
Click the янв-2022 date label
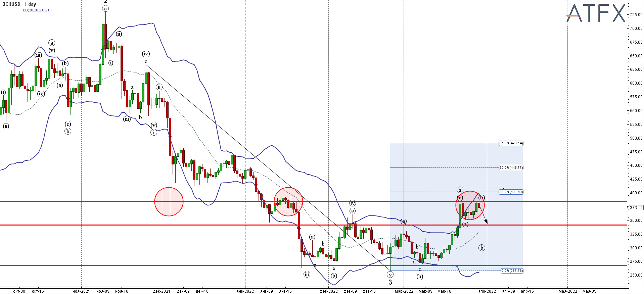point(245,291)
